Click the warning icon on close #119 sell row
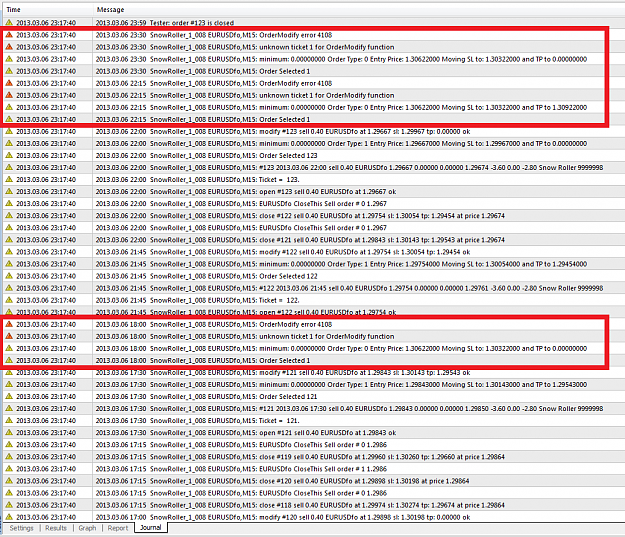 [x=9, y=456]
